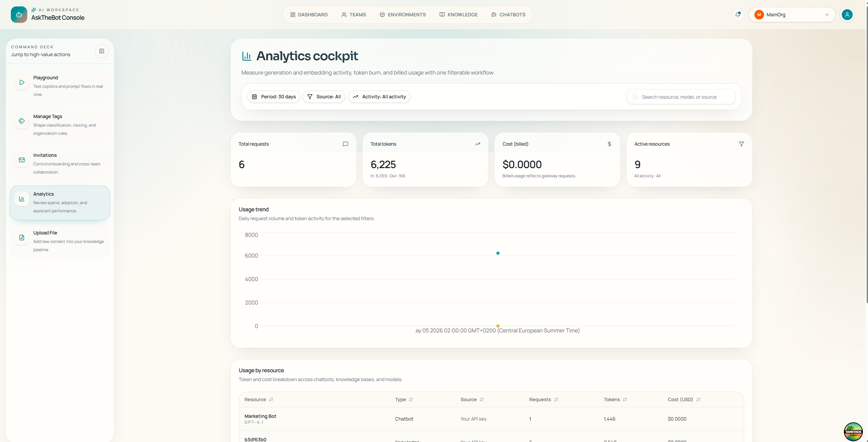Click the AskTheBot robot logo icon

point(19,15)
